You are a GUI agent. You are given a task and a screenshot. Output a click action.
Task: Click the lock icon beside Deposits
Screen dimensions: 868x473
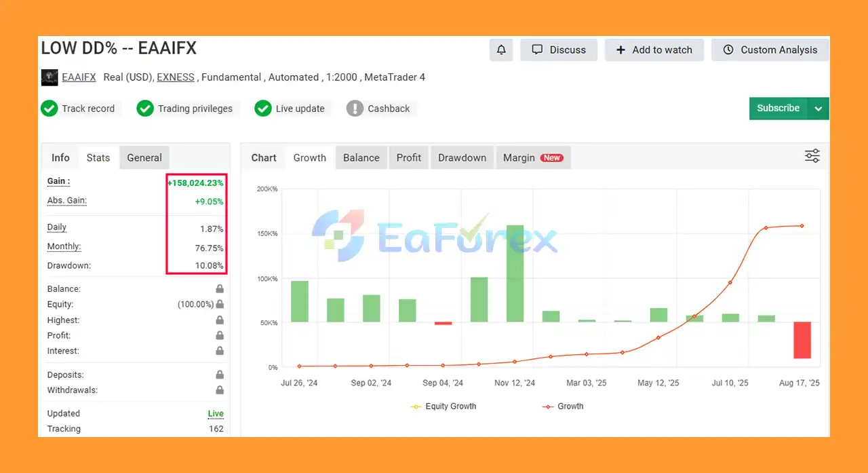tap(220, 375)
